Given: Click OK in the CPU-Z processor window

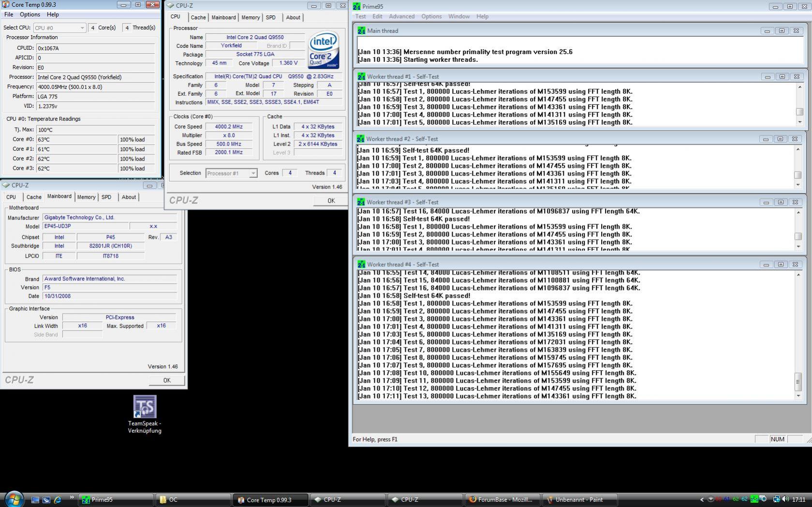Looking at the screenshot, I should pos(331,201).
